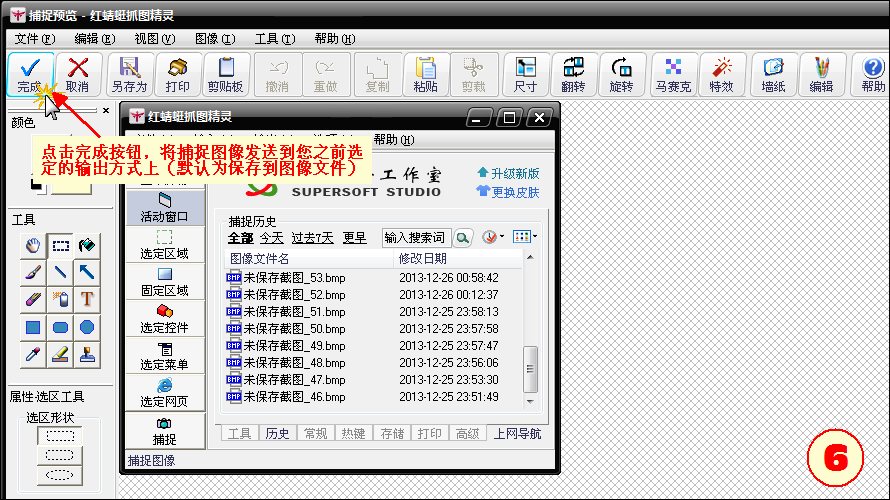
Task: Select the paint bucket fill tool
Action: (x=87, y=244)
